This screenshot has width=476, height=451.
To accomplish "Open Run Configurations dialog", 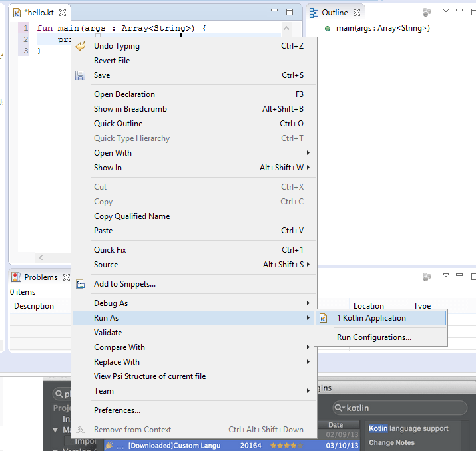I will (x=373, y=337).
